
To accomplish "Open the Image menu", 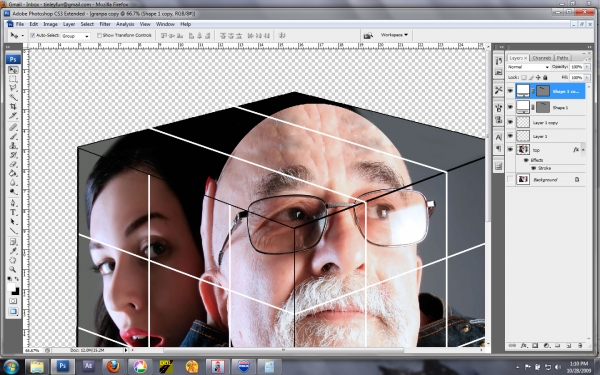I will coord(50,24).
